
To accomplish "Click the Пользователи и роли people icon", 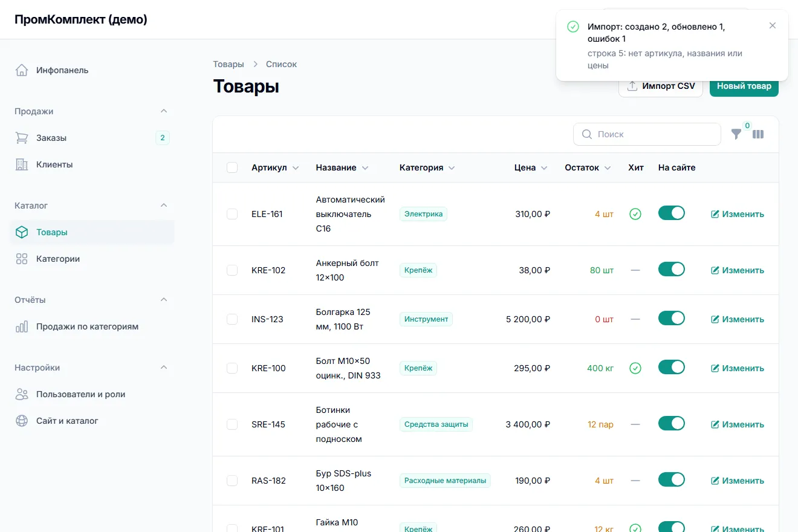I will (22, 394).
